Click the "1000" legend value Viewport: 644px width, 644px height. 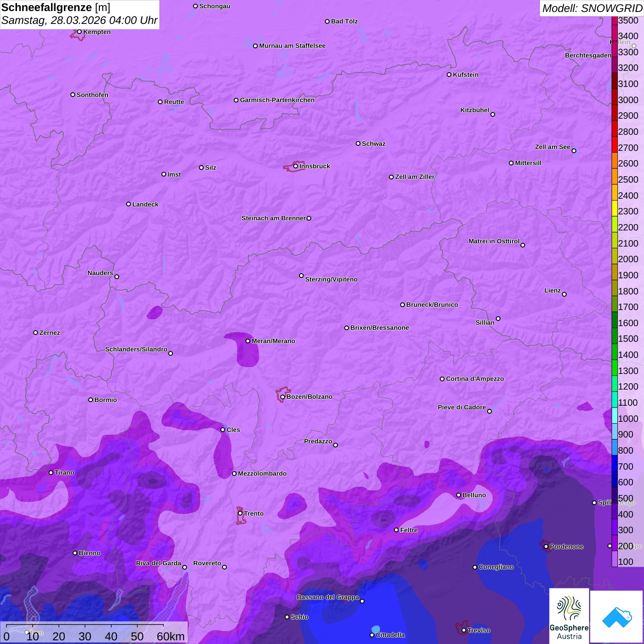(628, 419)
